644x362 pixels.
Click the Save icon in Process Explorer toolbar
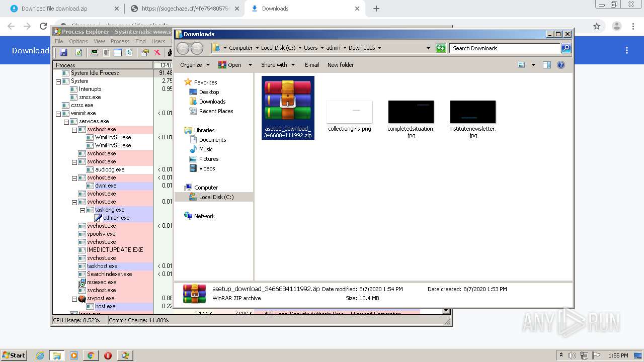[x=63, y=53]
